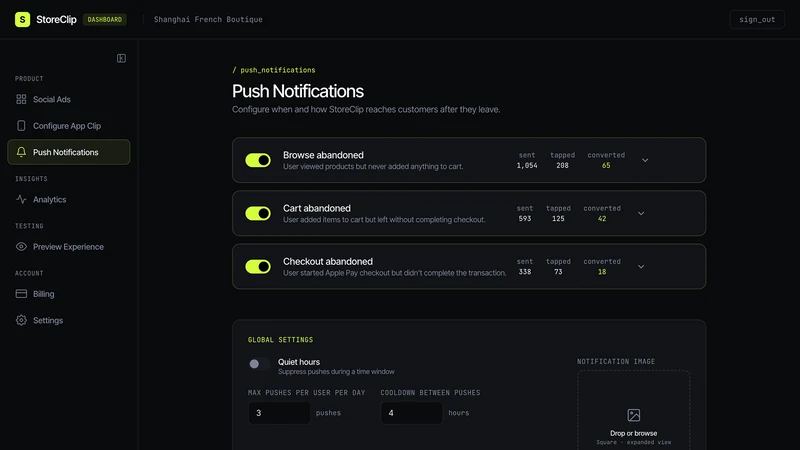Open the Preview Experience page

(69, 246)
